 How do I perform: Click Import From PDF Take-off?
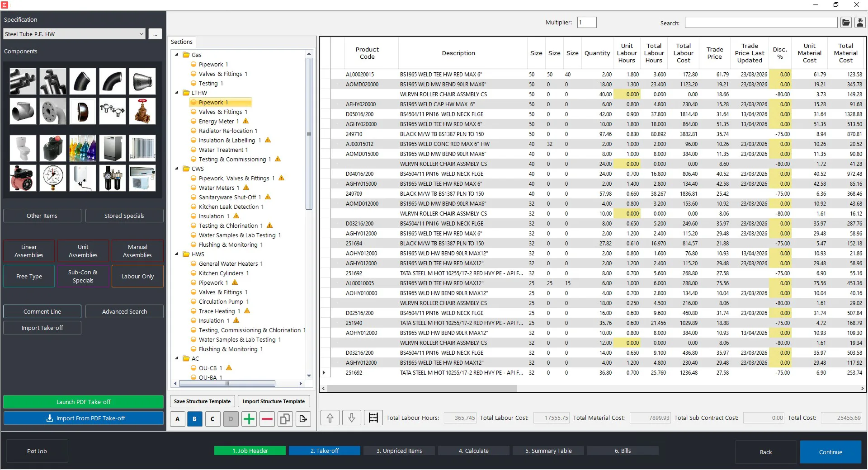point(83,418)
